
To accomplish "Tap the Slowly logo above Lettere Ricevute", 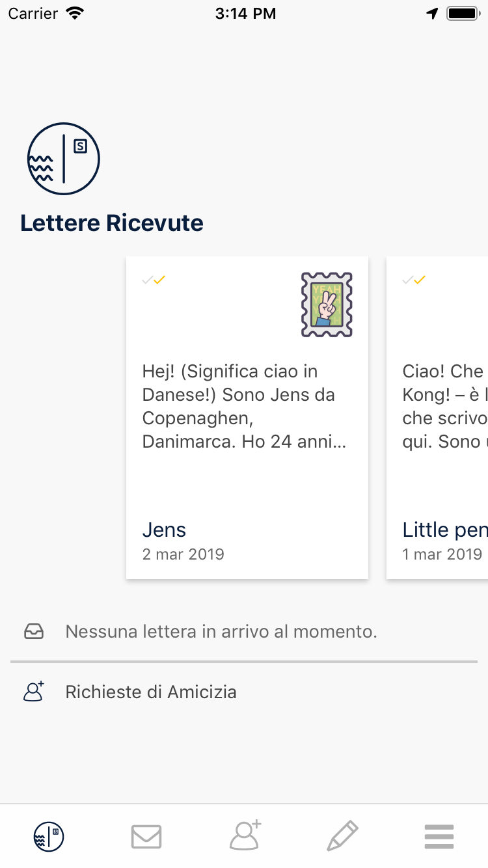I will pos(63,159).
